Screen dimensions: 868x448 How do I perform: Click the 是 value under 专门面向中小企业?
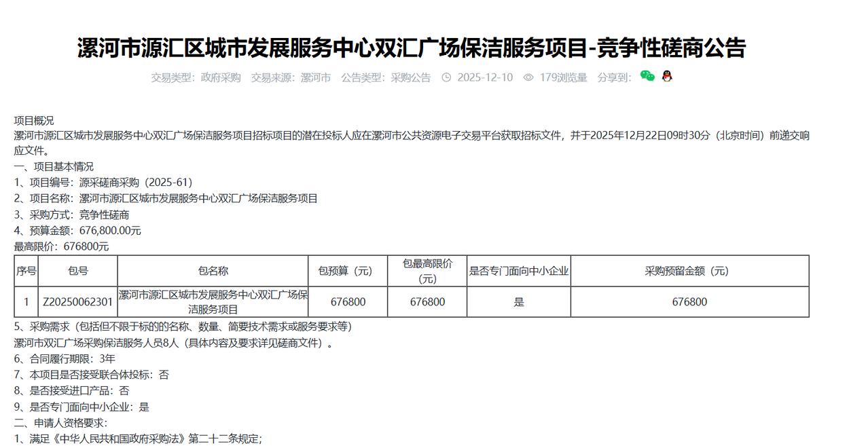coord(520,301)
